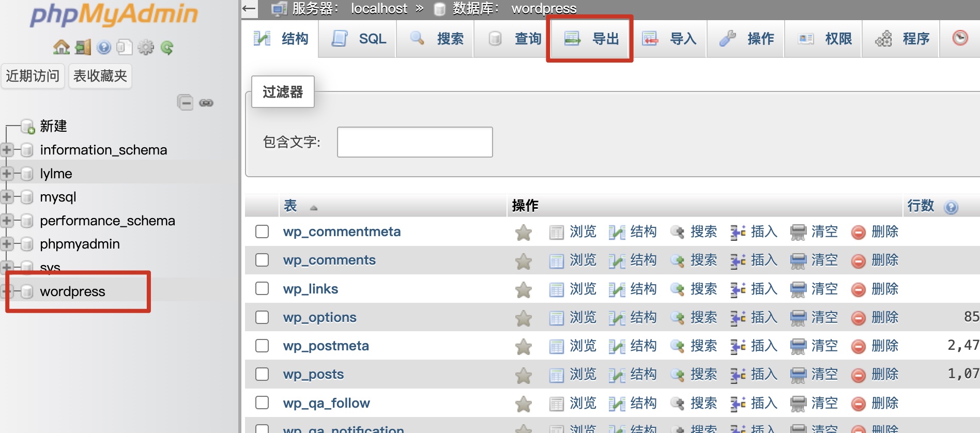Click into the 包含文字 filter field
The image size is (980, 433).
coord(415,142)
